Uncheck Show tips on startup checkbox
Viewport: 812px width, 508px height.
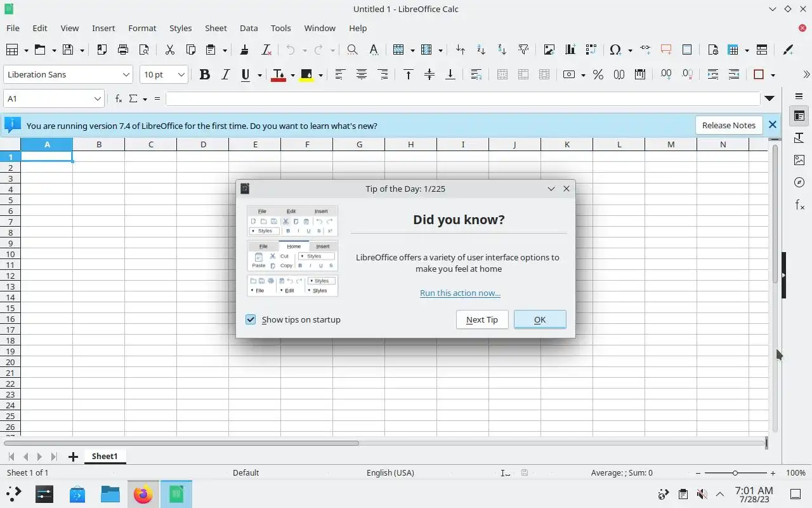coord(251,319)
